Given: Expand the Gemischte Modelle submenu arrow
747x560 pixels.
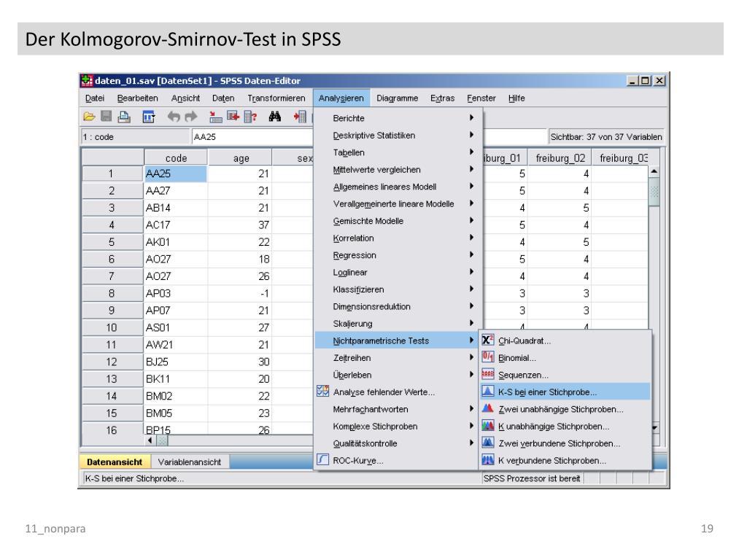Looking at the screenshot, I should (x=471, y=220).
